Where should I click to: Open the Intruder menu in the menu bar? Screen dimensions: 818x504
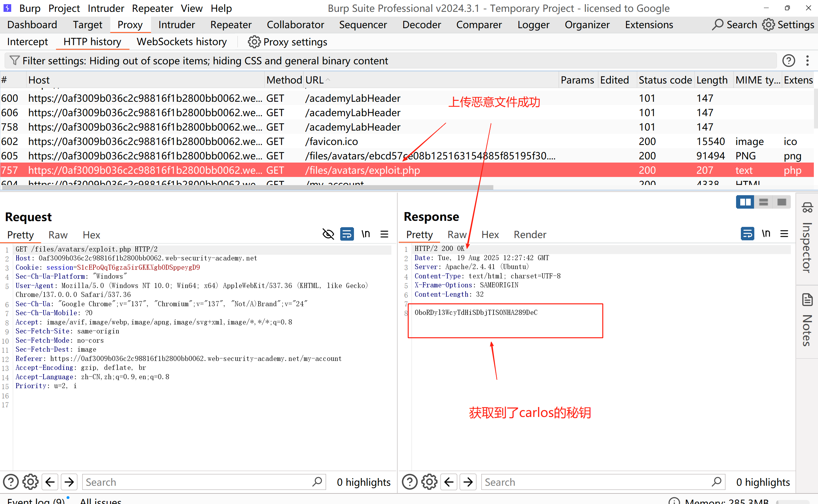pyautogui.click(x=106, y=8)
